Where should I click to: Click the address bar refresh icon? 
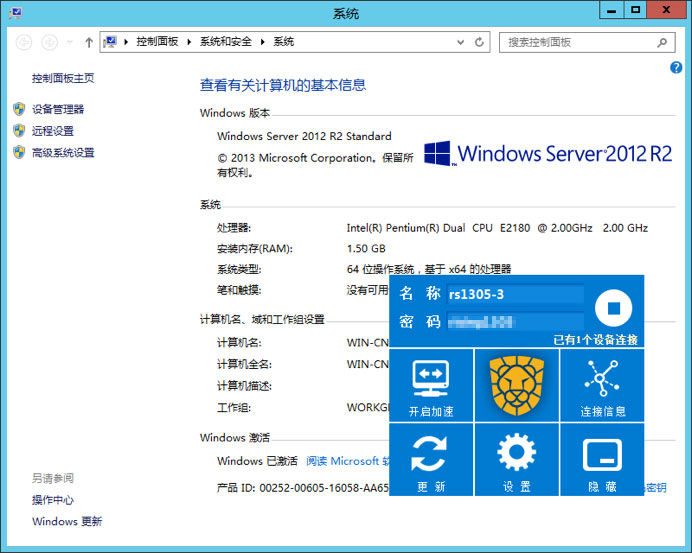[x=480, y=42]
